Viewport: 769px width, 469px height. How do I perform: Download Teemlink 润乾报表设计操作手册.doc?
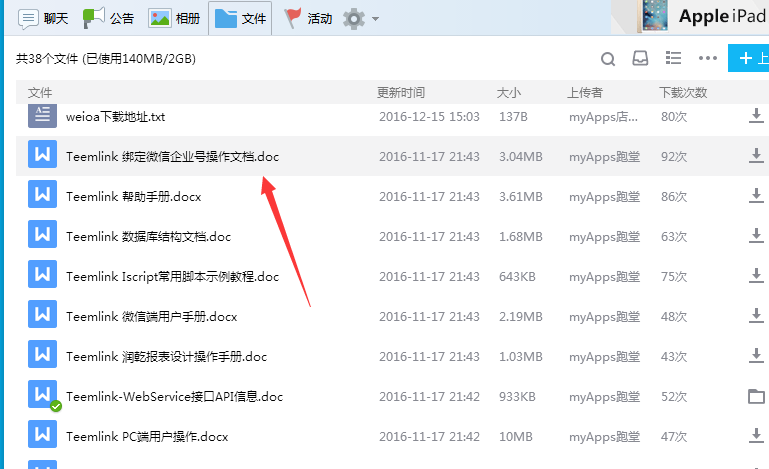click(x=756, y=356)
